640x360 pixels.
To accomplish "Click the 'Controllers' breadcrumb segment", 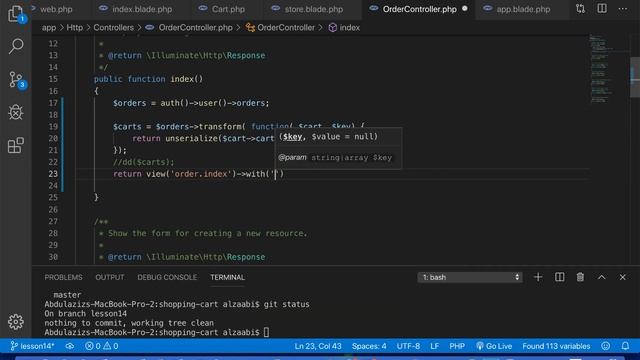I will tap(113, 28).
